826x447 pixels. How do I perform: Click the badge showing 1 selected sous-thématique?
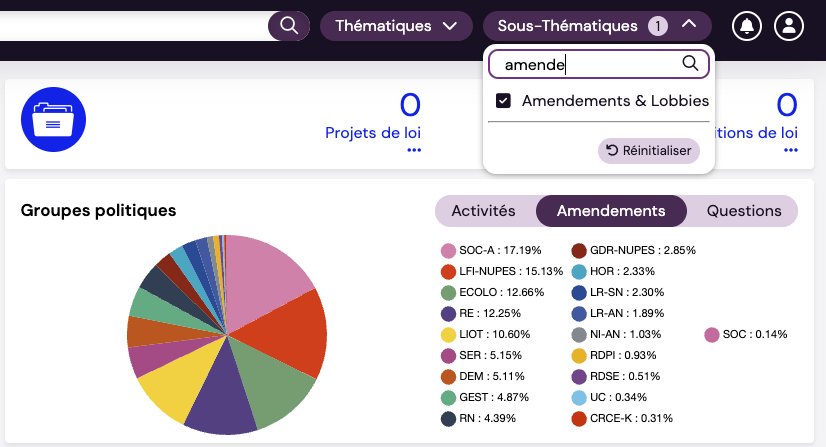click(657, 26)
